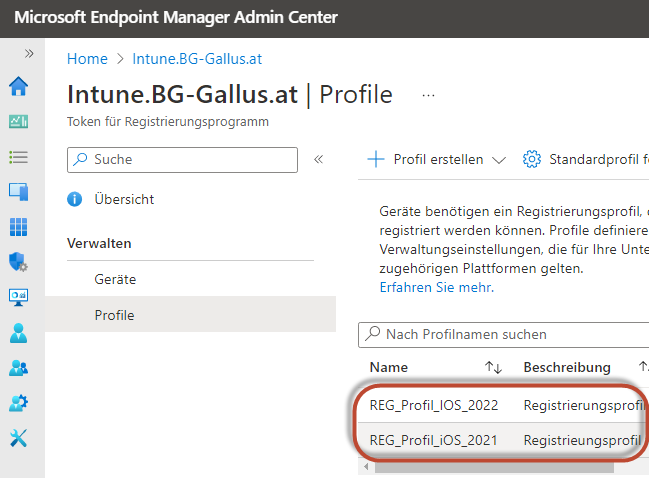The height and width of the screenshot is (478, 649).
Task: Open the Users icon in sidebar
Action: coord(18,332)
